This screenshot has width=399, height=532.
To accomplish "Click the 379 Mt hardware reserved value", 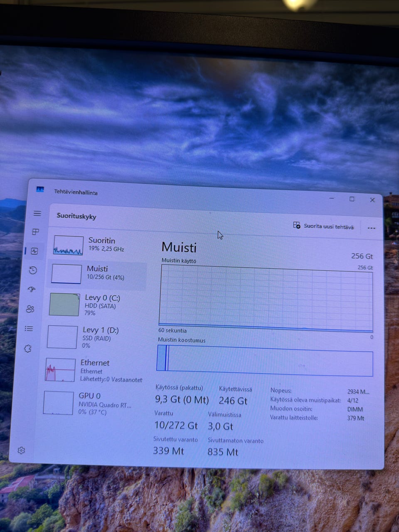I will 355,418.
